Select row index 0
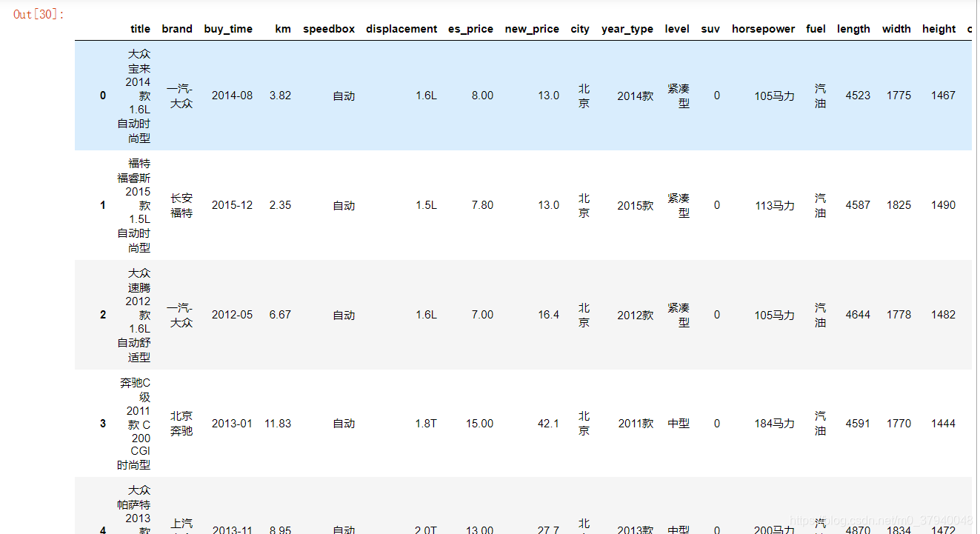Image resolution: width=980 pixels, height=534 pixels. pos(103,96)
